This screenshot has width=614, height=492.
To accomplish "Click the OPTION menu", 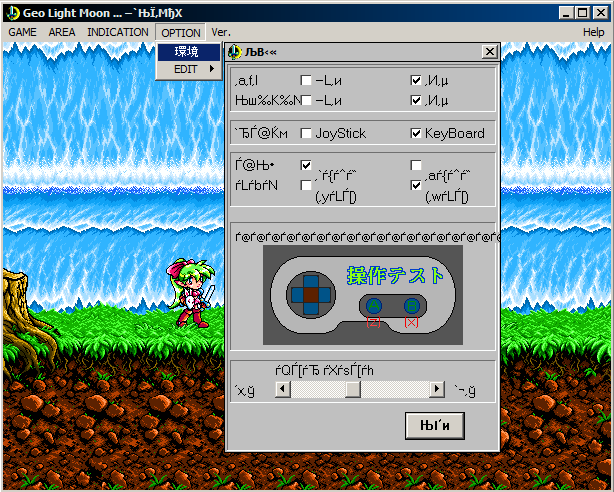I will (x=181, y=33).
